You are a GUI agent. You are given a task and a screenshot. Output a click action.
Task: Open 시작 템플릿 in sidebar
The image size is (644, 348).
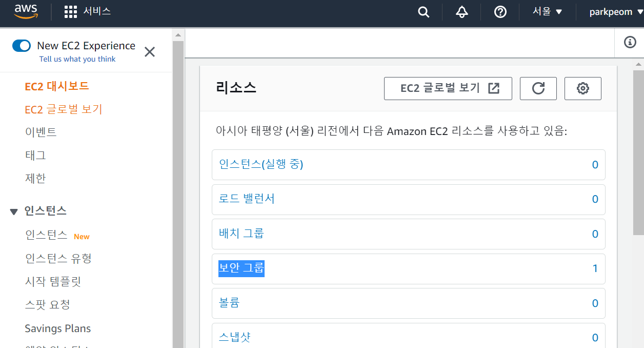53,281
